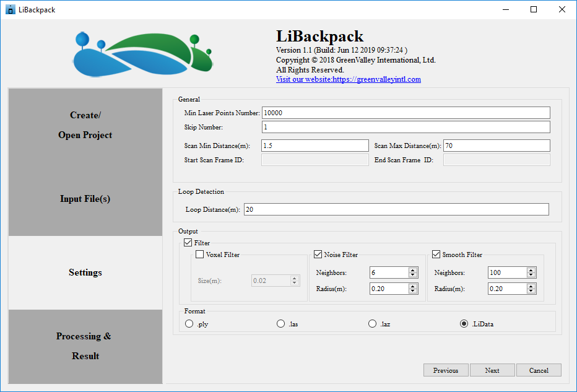Screen dimensions: 577x392
Task: Click the Next button
Action: click(x=492, y=370)
